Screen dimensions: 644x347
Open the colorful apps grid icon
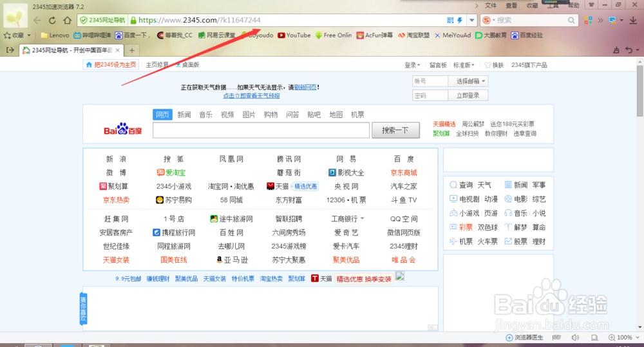[588, 20]
